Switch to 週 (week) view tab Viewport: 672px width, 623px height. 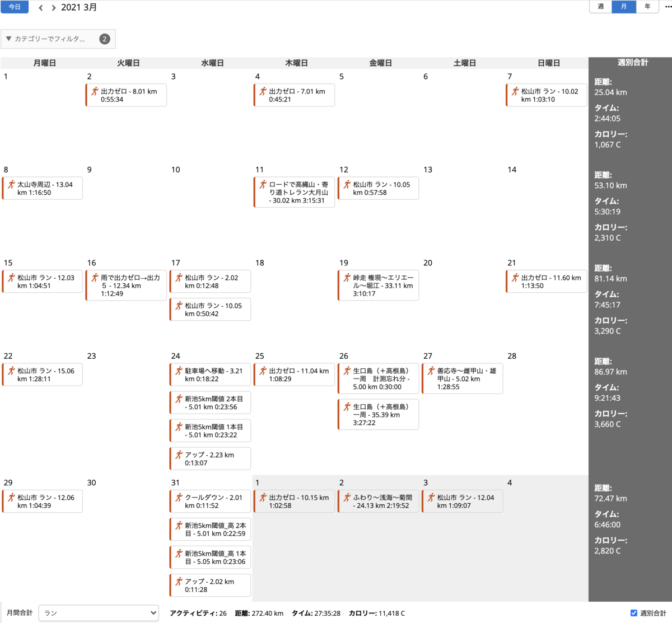[x=600, y=7]
